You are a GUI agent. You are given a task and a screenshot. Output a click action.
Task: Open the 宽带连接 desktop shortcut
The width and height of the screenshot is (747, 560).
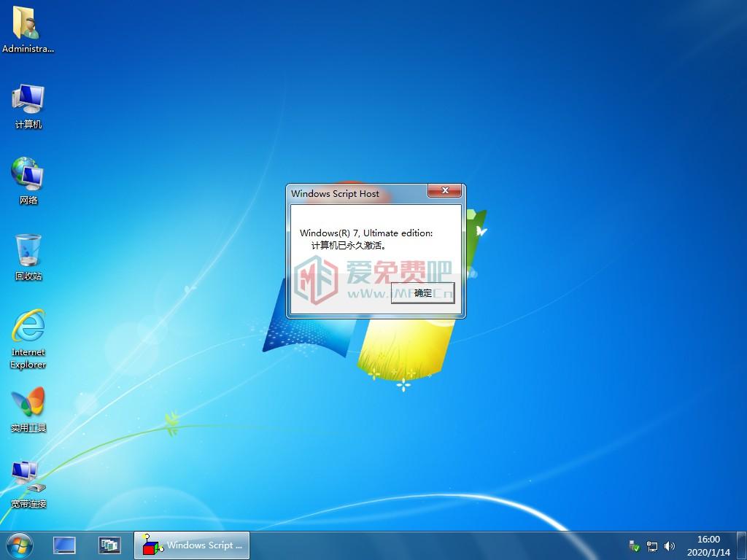click(x=28, y=484)
